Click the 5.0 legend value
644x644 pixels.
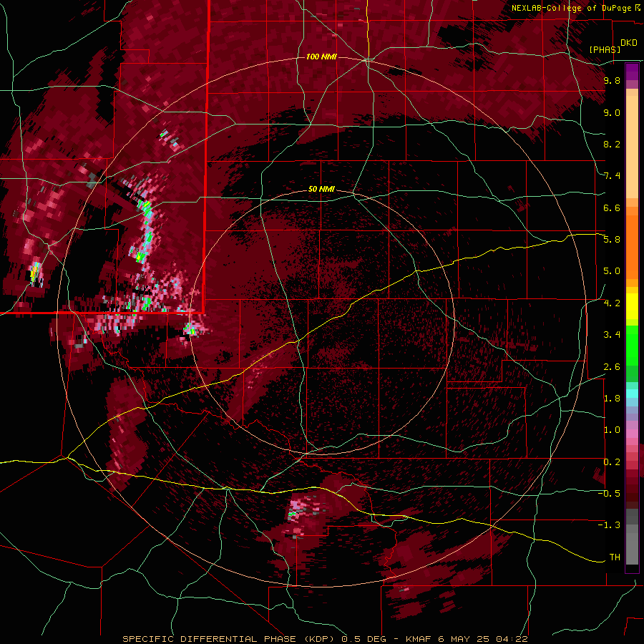pos(612,271)
